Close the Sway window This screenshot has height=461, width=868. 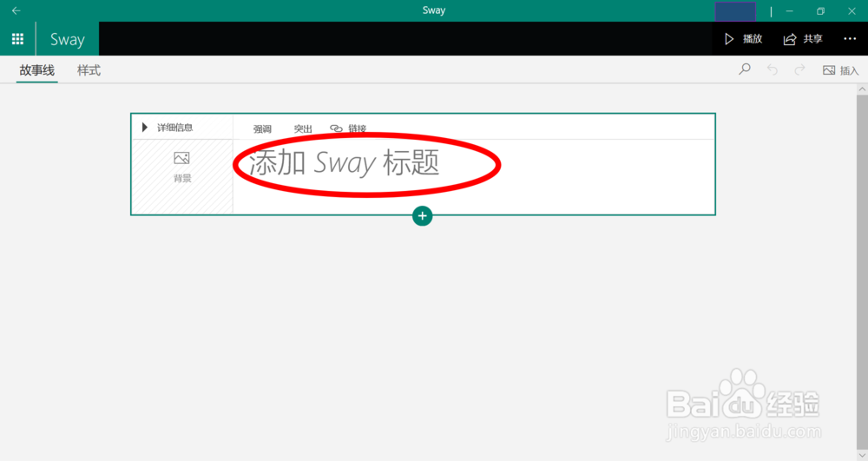[852, 11]
